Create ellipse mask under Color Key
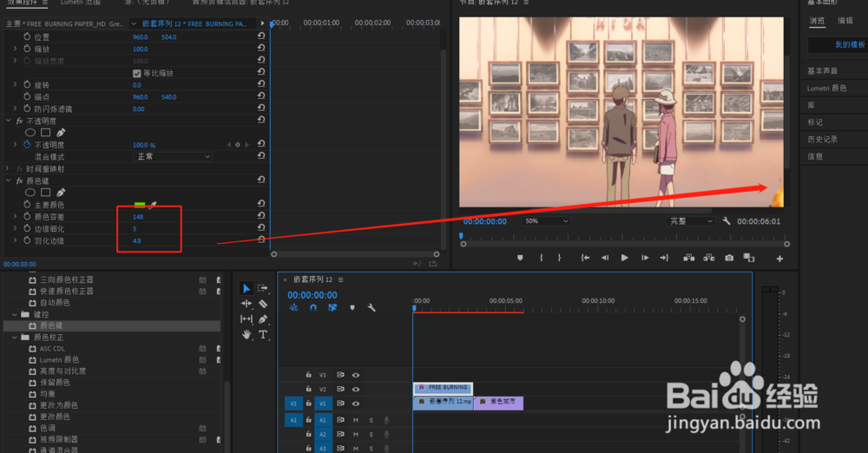Viewport: 868px width, 453px height. coord(30,193)
